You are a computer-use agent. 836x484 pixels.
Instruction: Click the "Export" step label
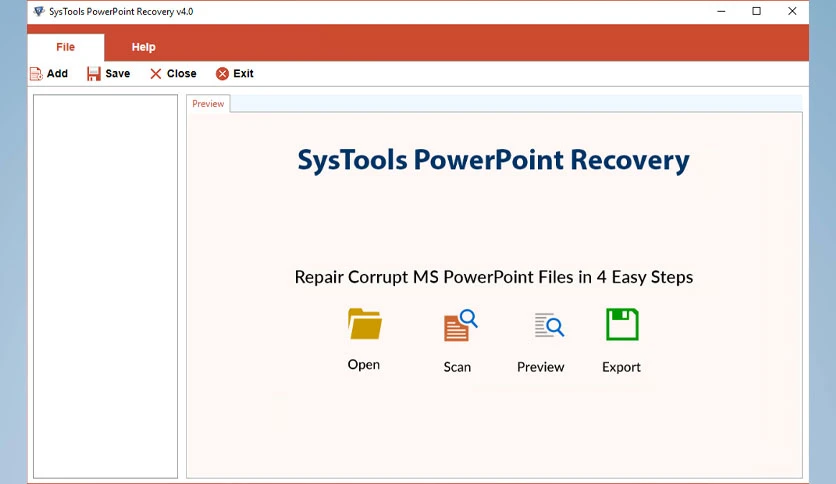coord(621,367)
